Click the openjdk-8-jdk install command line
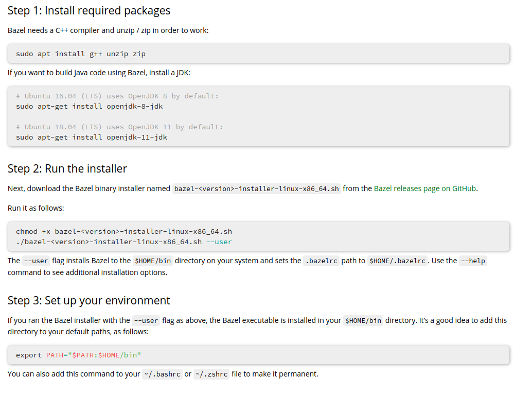 point(90,107)
